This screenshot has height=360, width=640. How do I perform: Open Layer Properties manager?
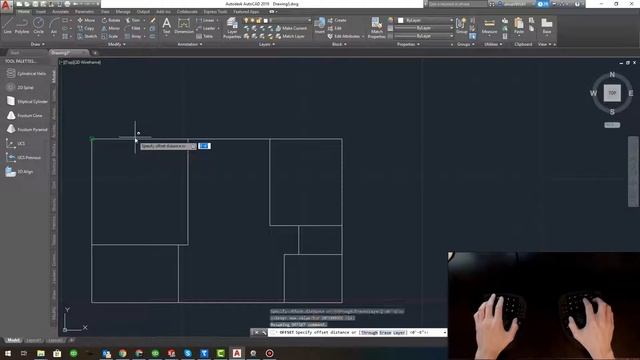pos(232,28)
